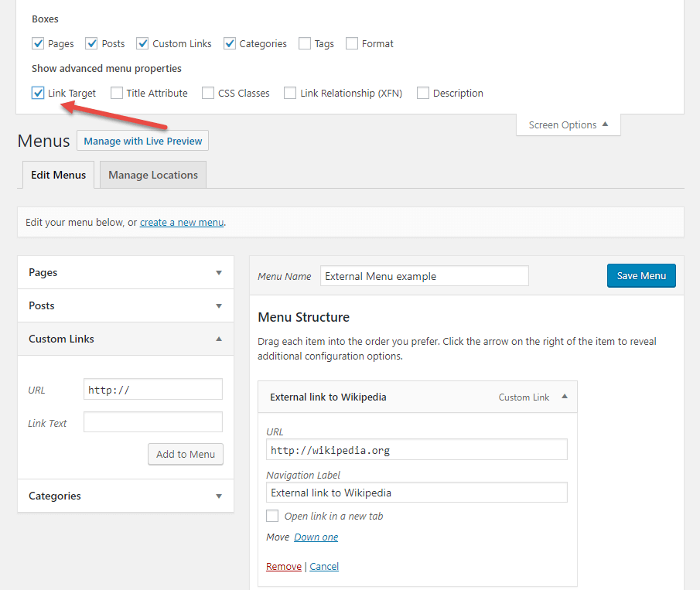The width and height of the screenshot is (700, 590).
Task: Click the Save Menu button
Action: [x=641, y=275]
